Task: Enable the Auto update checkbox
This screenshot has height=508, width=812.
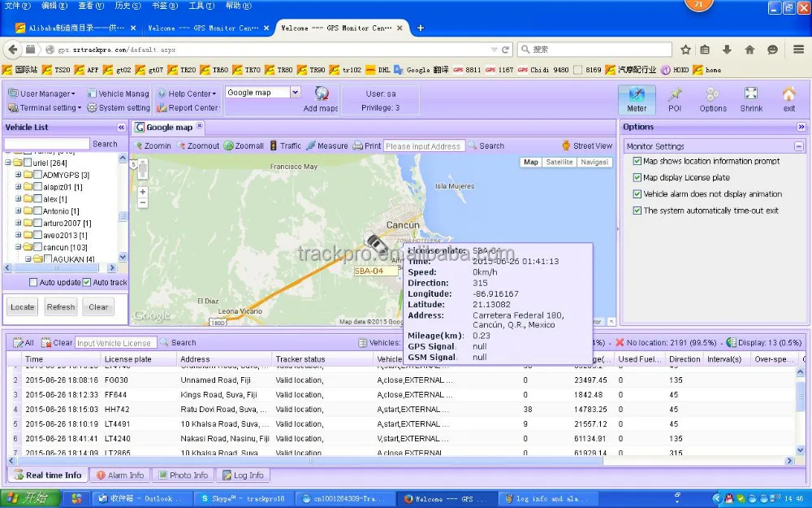Action: click(33, 283)
